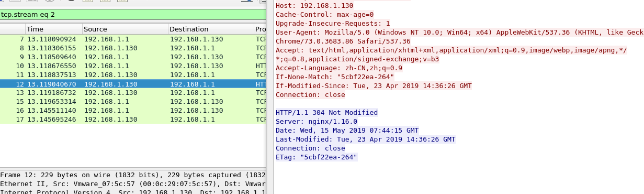This screenshot has width=644, height=194.
Task: Click the Accept-Language: zh-CN request line
Action: pyautogui.click(x=339, y=68)
